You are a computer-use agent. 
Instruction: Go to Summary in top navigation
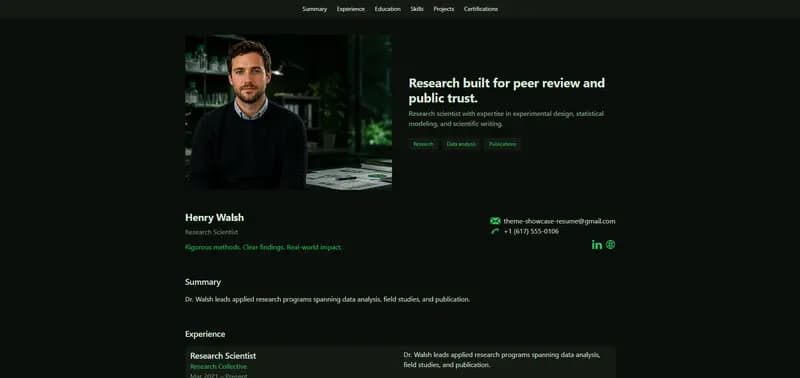tap(314, 9)
